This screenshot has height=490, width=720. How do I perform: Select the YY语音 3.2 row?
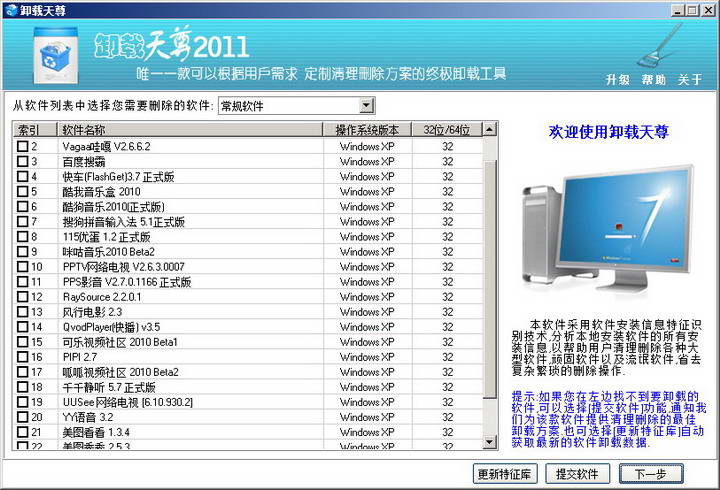(248, 417)
